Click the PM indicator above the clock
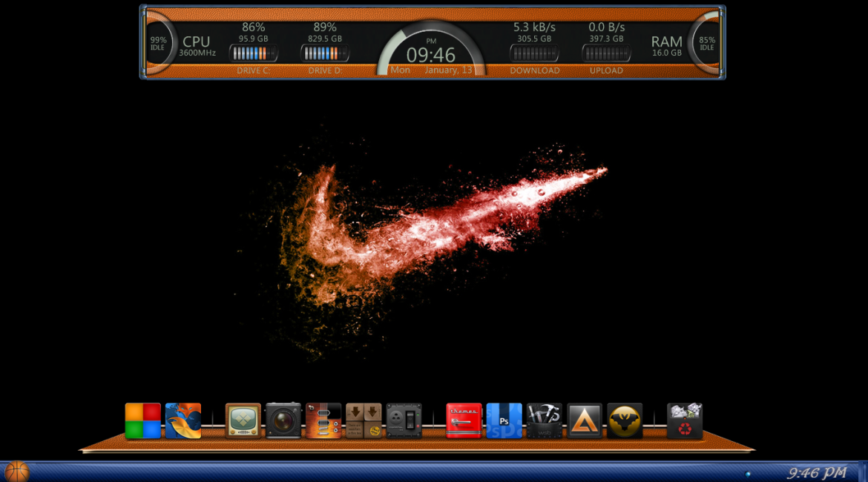 [431, 41]
